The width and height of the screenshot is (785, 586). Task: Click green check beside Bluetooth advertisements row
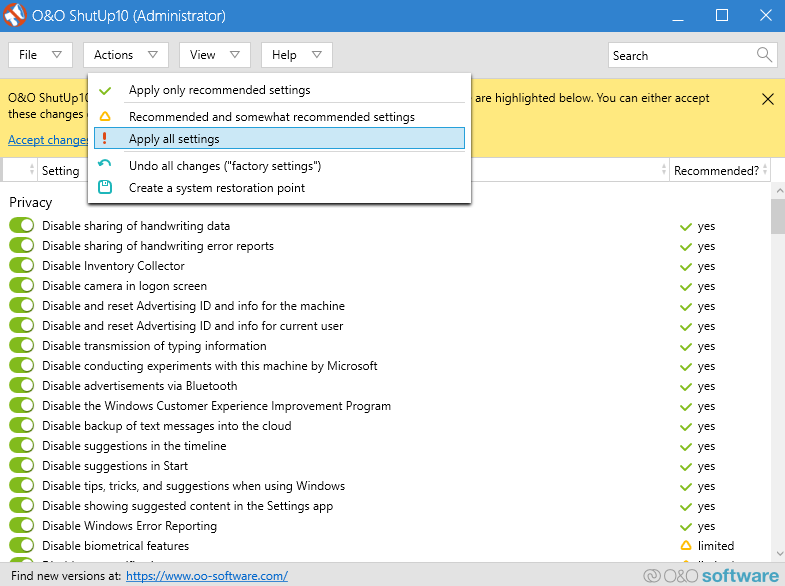pos(686,387)
